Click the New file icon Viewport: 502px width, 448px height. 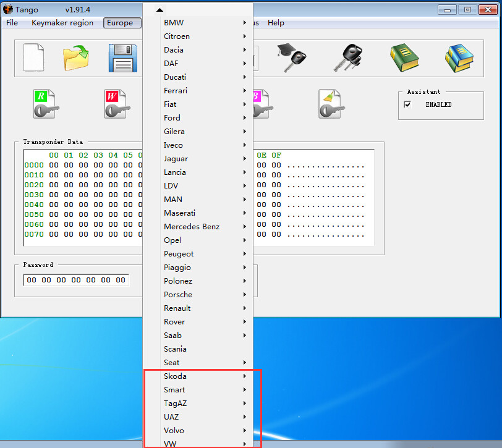(33, 57)
